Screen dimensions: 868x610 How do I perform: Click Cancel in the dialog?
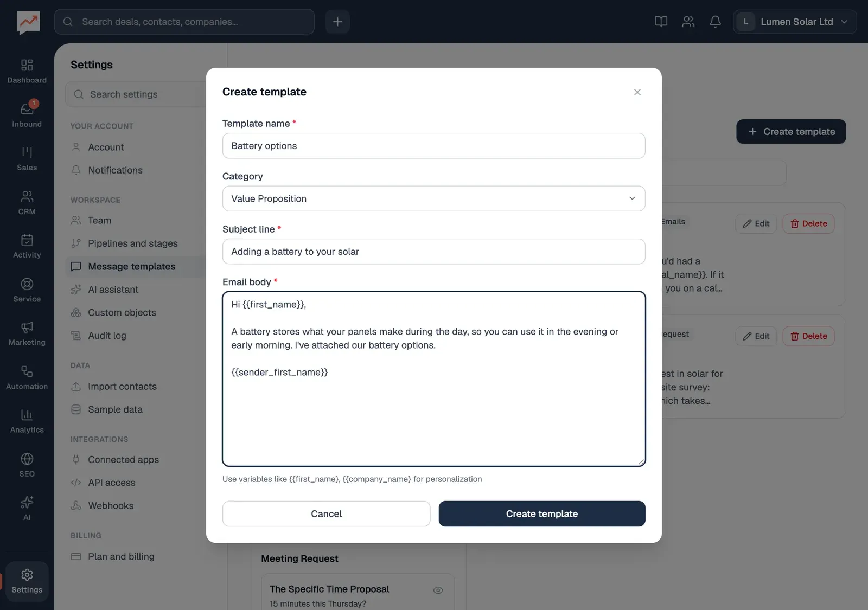pyautogui.click(x=326, y=513)
